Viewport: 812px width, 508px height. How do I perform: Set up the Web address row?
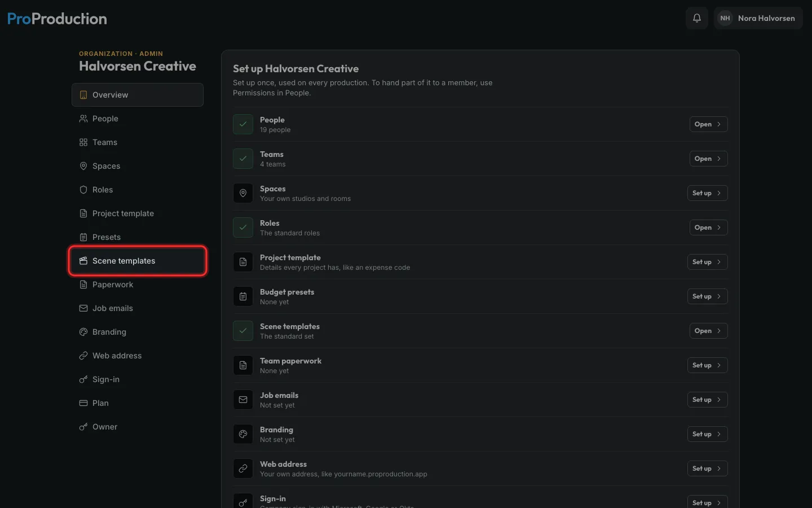pyautogui.click(x=707, y=468)
